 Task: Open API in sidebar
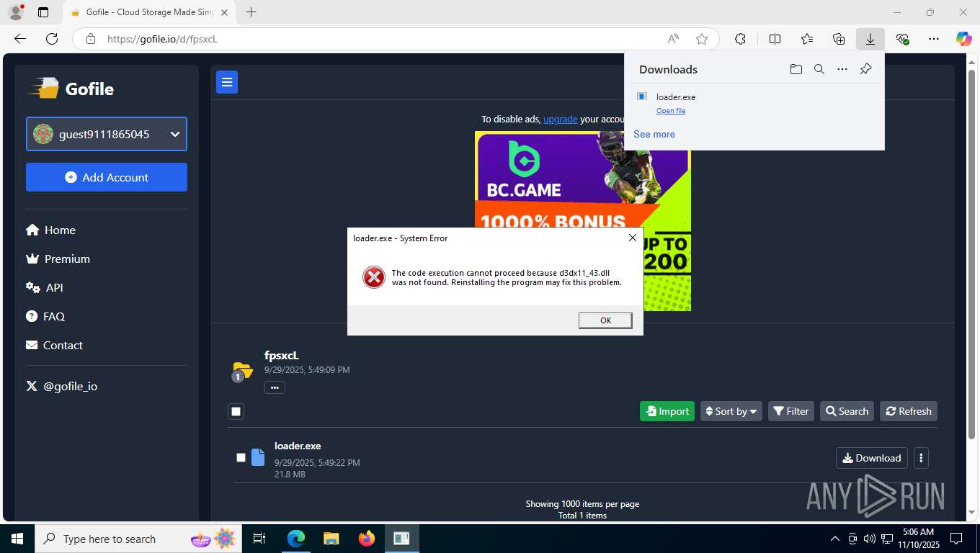coord(45,287)
